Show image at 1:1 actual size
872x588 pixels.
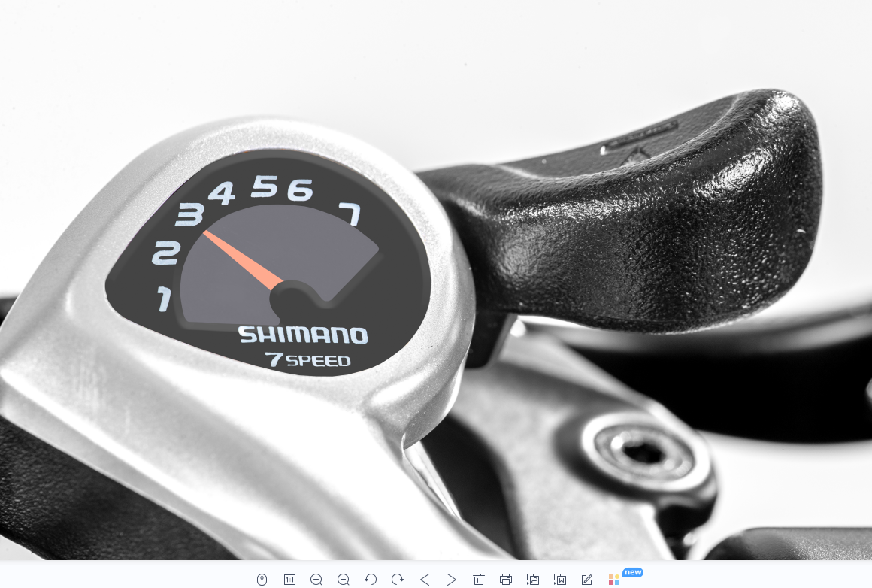point(289,580)
